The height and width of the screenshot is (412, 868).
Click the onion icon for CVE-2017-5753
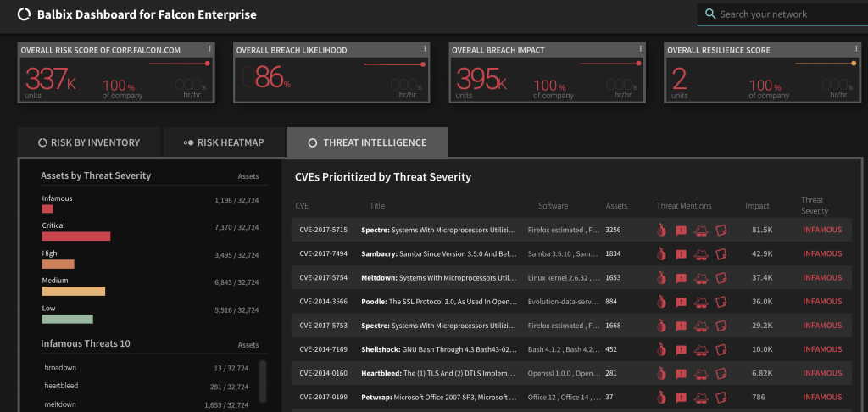(661, 325)
